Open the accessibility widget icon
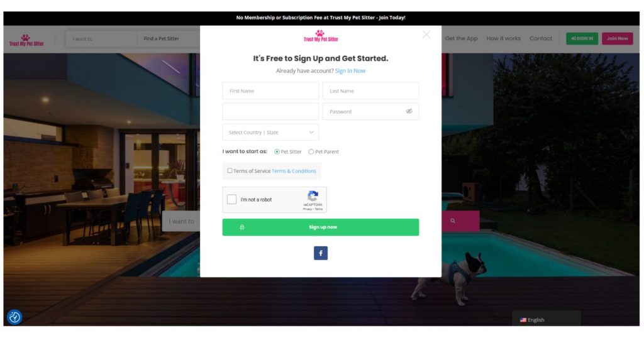The height and width of the screenshot is (338, 644). tap(14, 317)
